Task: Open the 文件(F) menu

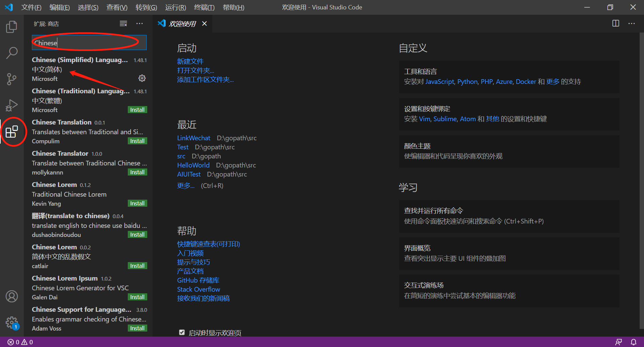Action: (x=31, y=7)
